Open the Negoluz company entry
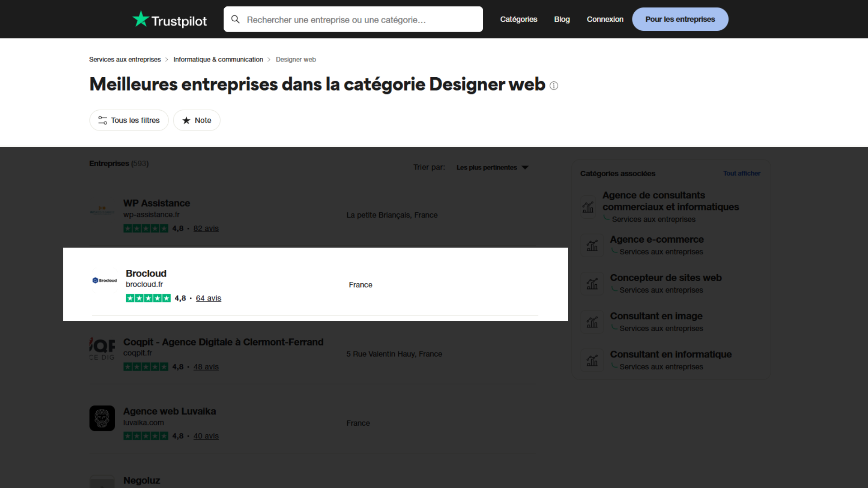 [x=142, y=481]
